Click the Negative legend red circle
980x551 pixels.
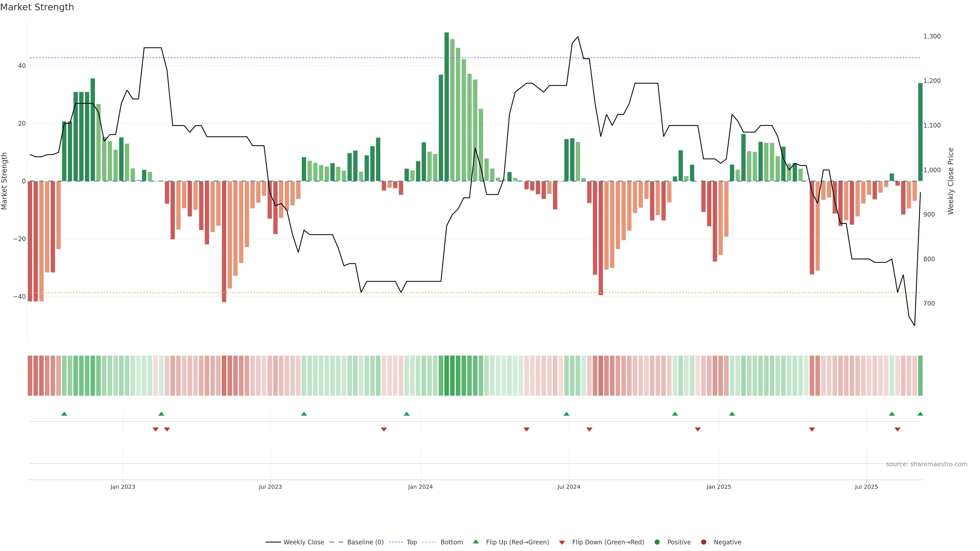tap(703, 542)
